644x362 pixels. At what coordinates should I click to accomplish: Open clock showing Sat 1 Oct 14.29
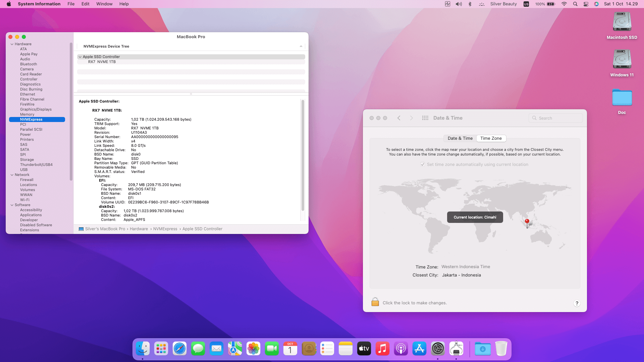point(621,4)
